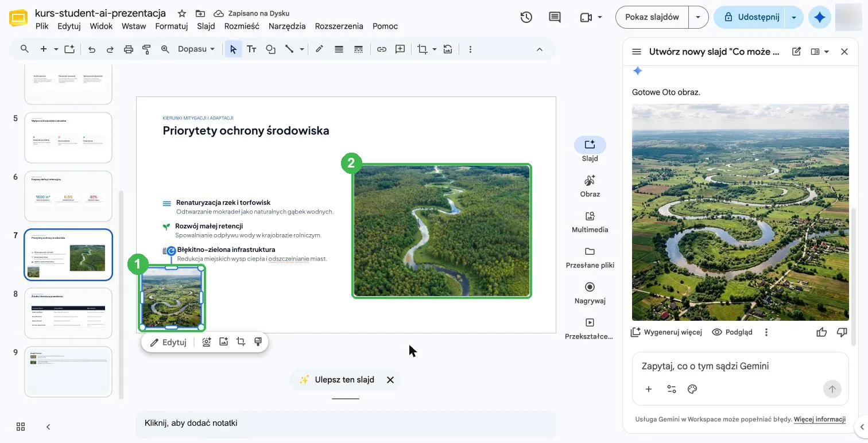Click Podgląd preview for generated image
Image resolution: width=868 pixels, height=443 pixels.
(732, 332)
